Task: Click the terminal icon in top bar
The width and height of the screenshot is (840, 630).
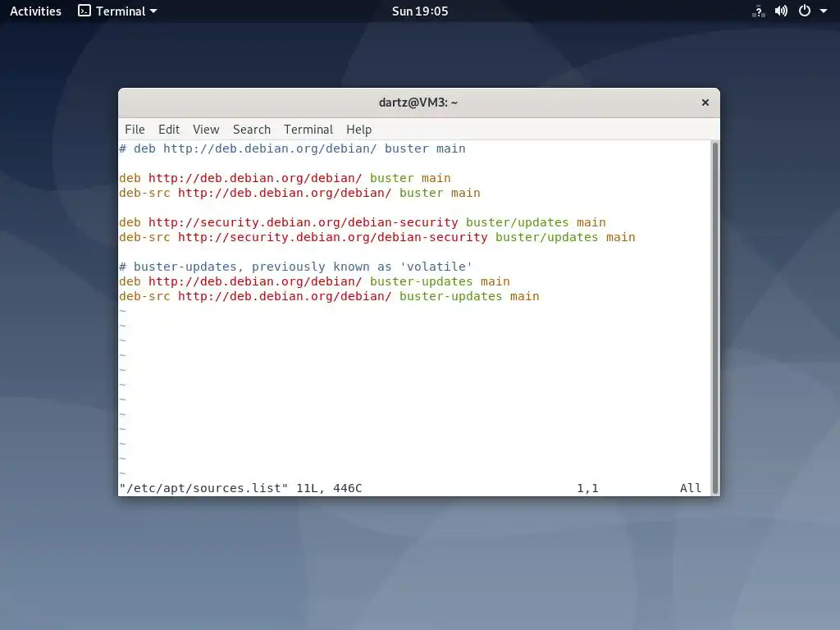Action: pyautogui.click(x=84, y=11)
